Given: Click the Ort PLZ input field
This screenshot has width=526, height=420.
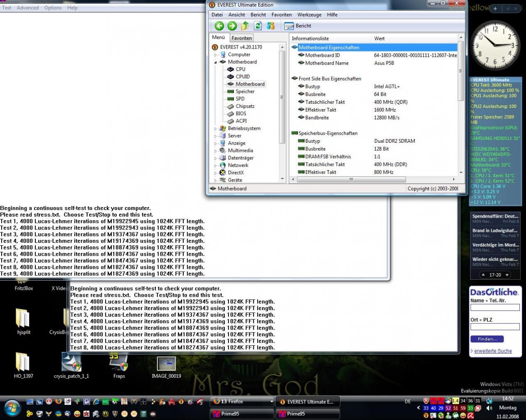Looking at the screenshot, I should [x=495, y=327].
